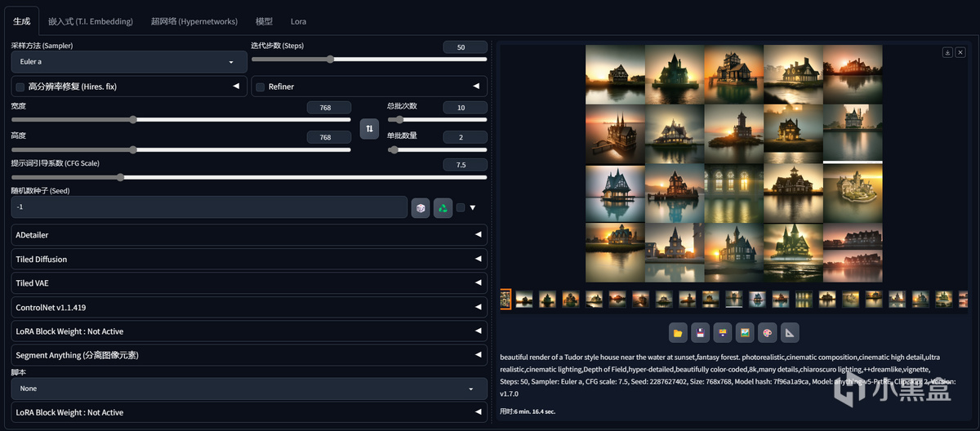Image resolution: width=980 pixels, height=431 pixels.
Task: Expand the Hires. fix panel arrow
Action: point(236,86)
